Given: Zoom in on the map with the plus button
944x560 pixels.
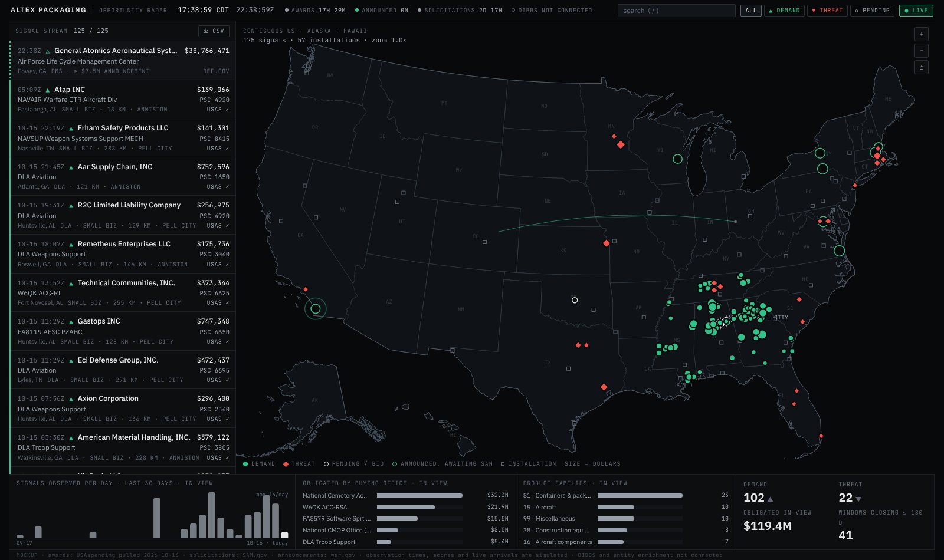Looking at the screenshot, I should (x=922, y=34).
